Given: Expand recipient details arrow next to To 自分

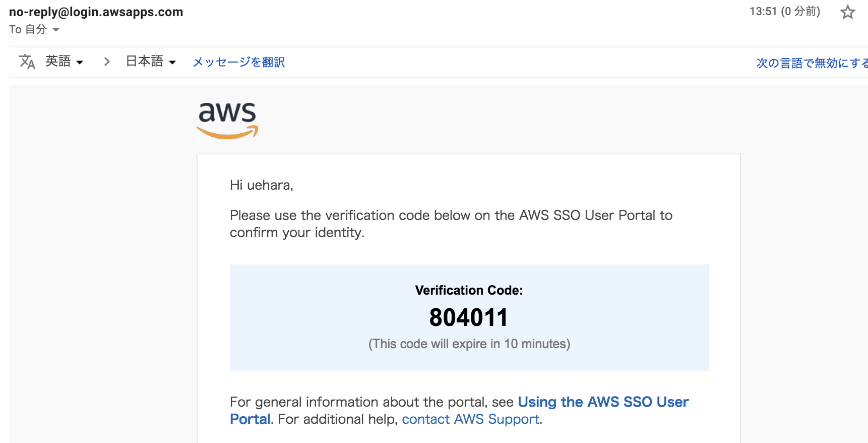Looking at the screenshot, I should 56,30.
